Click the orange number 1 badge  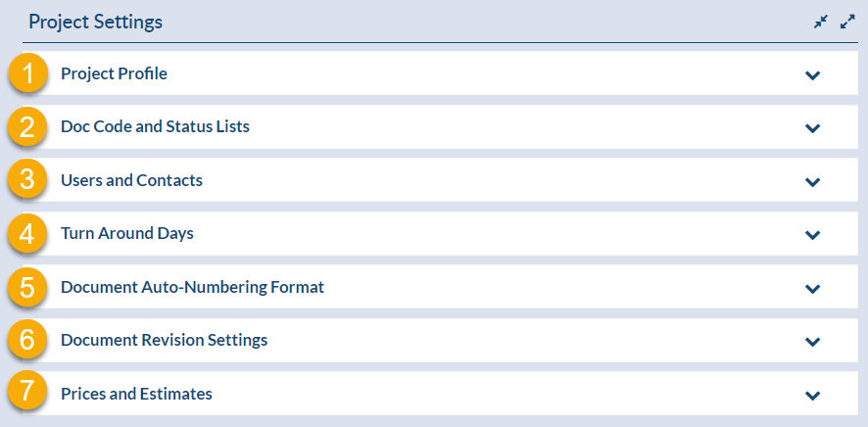(x=27, y=73)
